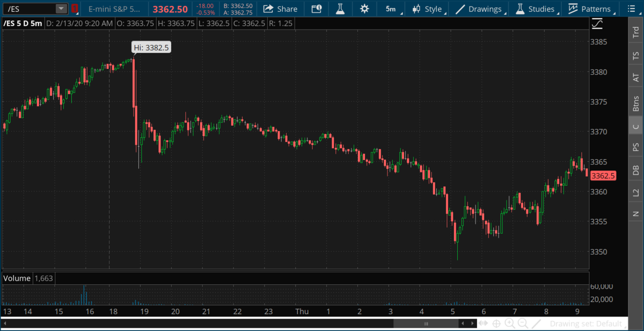Open the Style menu
644x331 pixels.
point(428,9)
